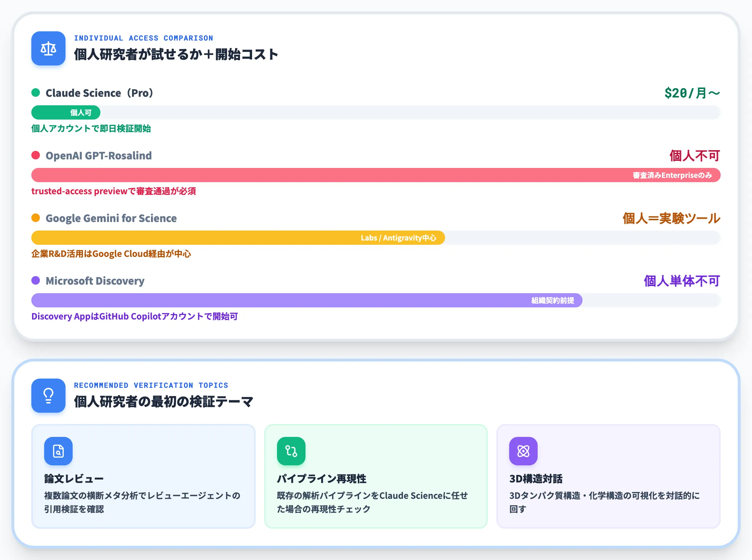Click the green dot beside Claude Science

[36, 93]
